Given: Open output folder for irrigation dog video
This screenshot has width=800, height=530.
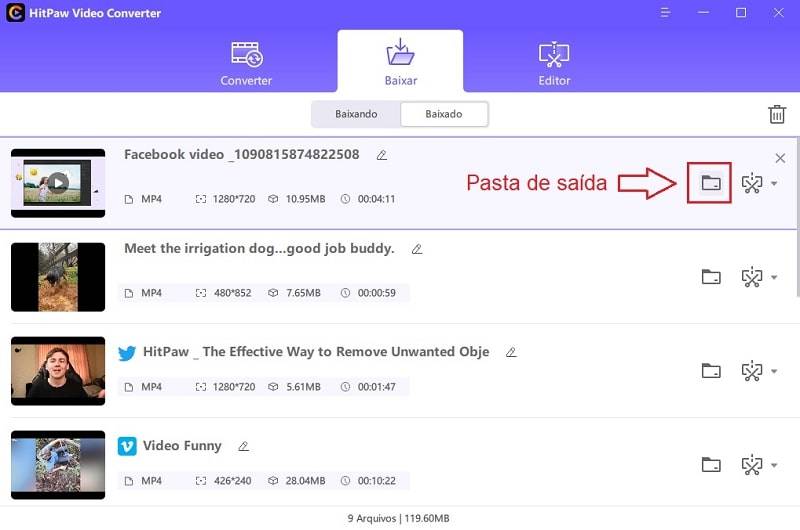Looking at the screenshot, I should coord(711,276).
